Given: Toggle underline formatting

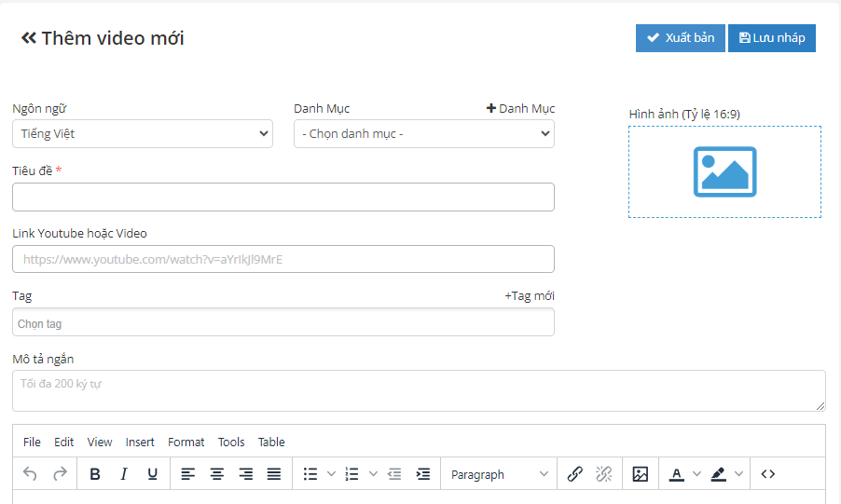Looking at the screenshot, I should tap(152, 474).
